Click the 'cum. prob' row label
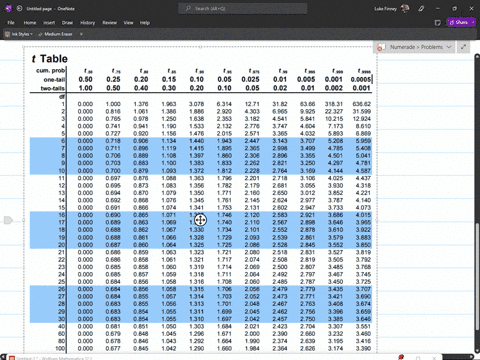480x360 pixels. [x=50, y=71]
